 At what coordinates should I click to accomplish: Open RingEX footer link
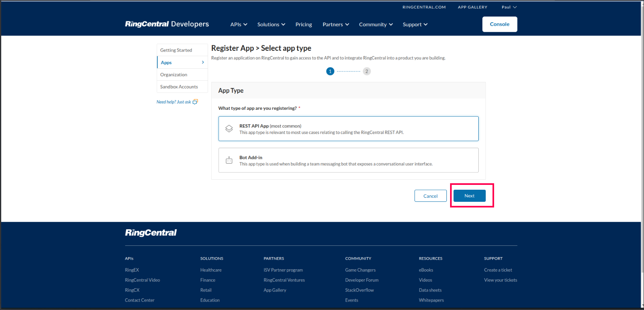point(132,270)
